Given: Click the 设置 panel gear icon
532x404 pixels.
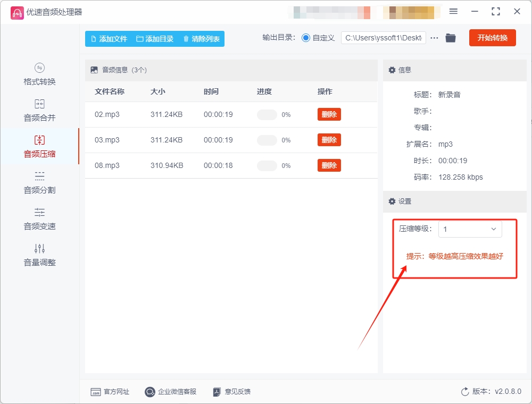Looking at the screenshot, I should point(392,201).
